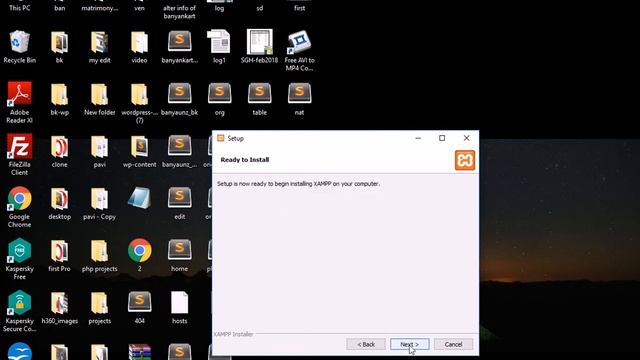Select the bk folder on desktop
640x360 pixels.
(60, 42)
